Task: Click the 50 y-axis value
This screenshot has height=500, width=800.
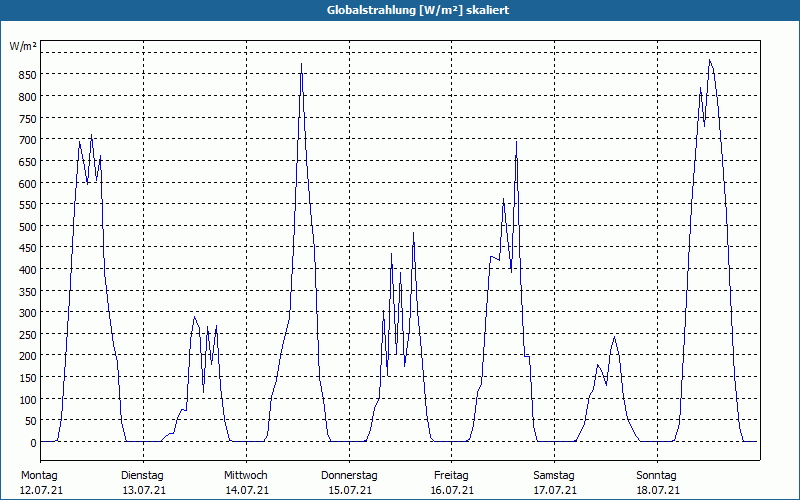Action: point(30,421)
